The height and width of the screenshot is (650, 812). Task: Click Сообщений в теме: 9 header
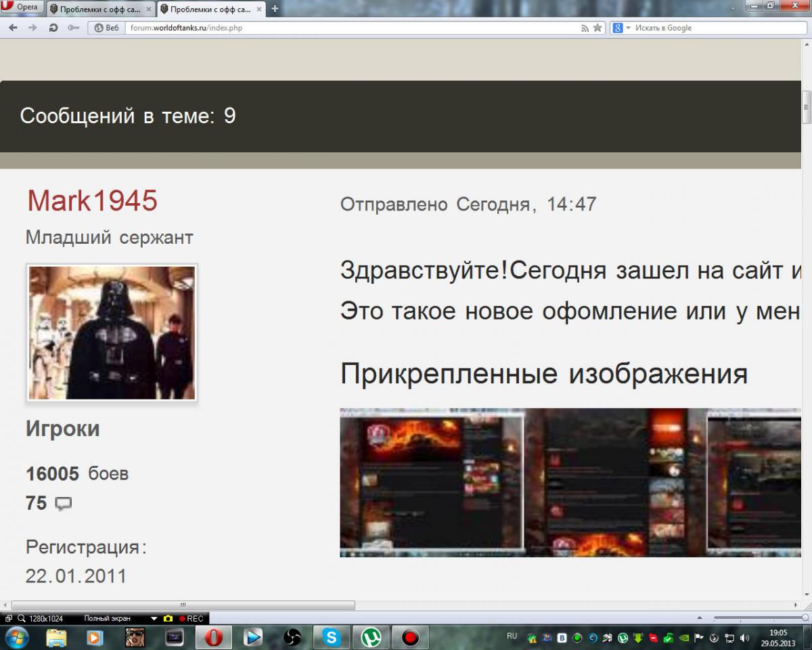pyautogui.click(x=128, y=116)
